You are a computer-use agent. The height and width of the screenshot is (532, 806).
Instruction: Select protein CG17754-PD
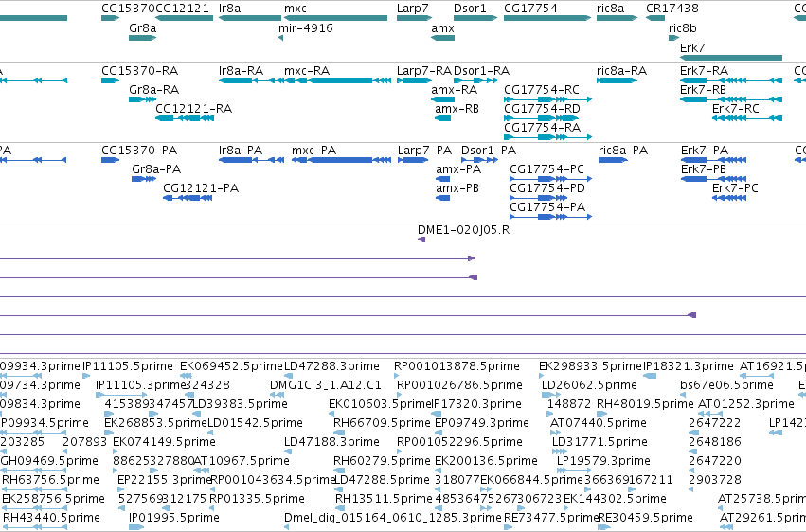coord(547,188)
